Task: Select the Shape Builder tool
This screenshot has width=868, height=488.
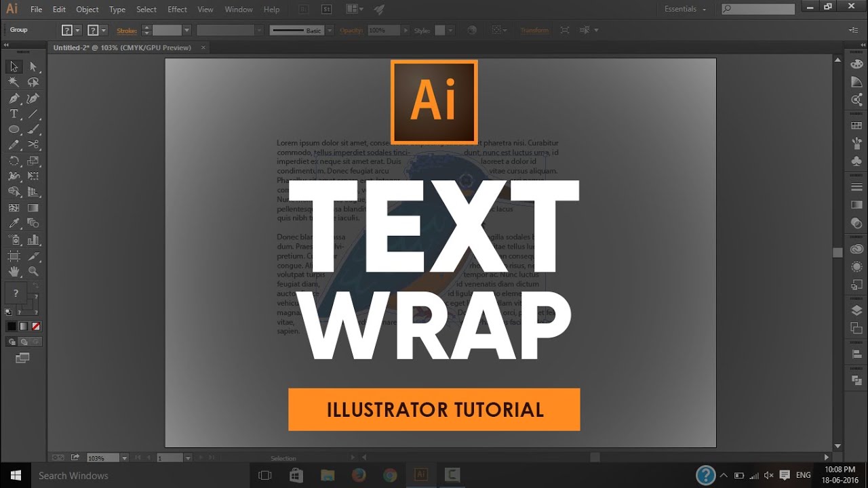Action: (14, 192)
